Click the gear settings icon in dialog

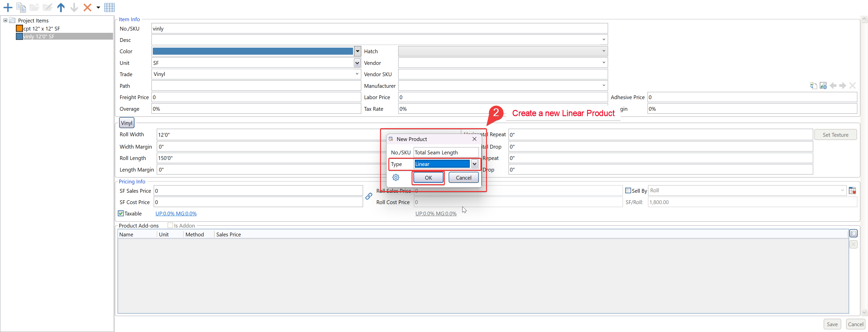(396, 178)
